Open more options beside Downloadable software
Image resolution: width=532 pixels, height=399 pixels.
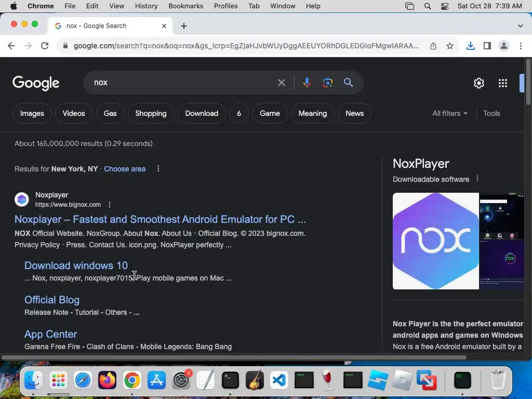pos(477,179)
